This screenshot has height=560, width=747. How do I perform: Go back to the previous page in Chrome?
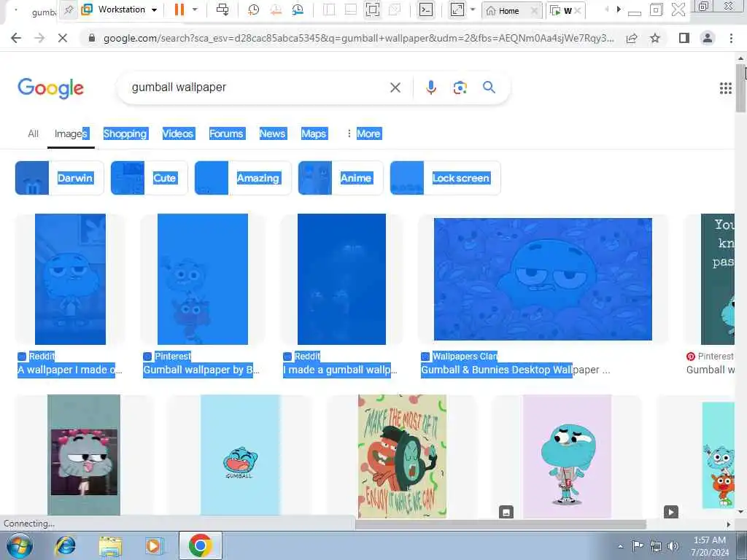point(16,38)
